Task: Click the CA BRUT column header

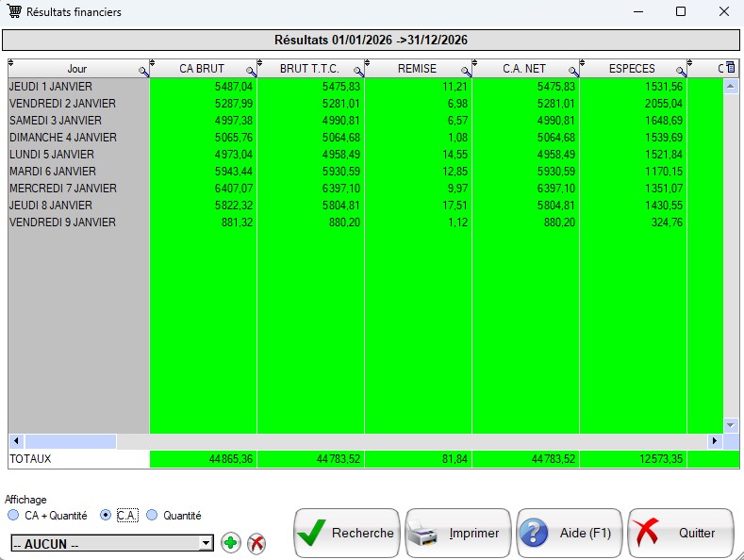Action: click(x=202, y=69)
